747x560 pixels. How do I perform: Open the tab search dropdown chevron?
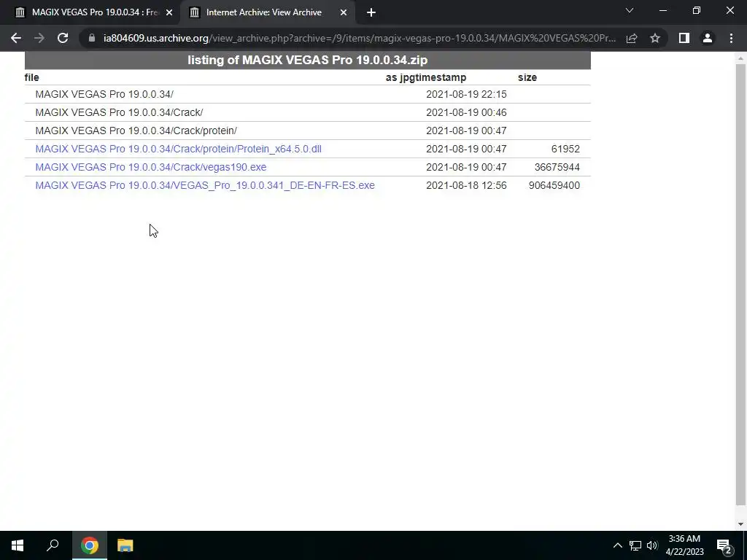pos(630,10)
